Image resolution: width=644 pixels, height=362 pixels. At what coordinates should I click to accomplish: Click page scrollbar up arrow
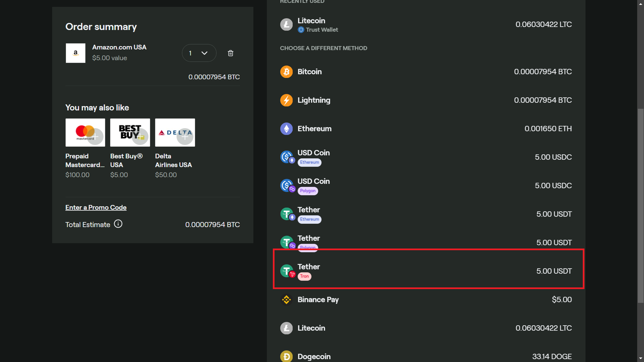coord(640,4)
